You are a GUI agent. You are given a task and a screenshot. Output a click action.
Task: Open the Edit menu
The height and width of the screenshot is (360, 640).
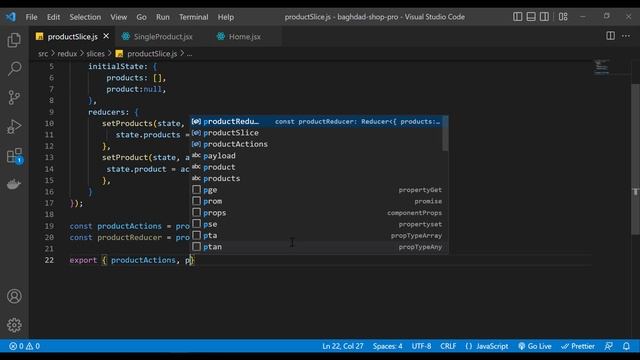pos(53,17)
